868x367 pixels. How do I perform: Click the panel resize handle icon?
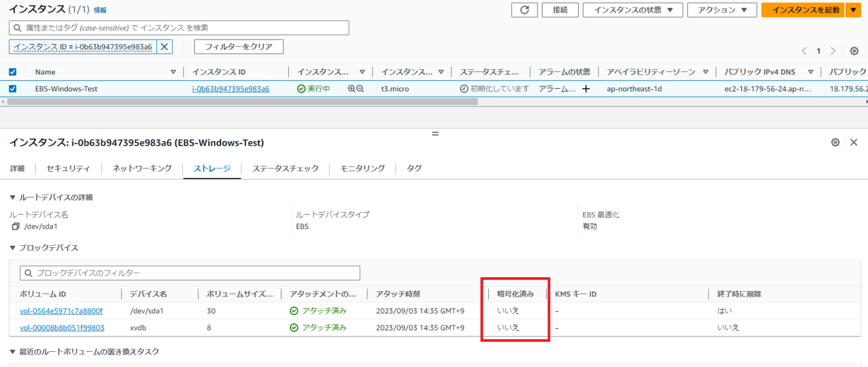435,134
